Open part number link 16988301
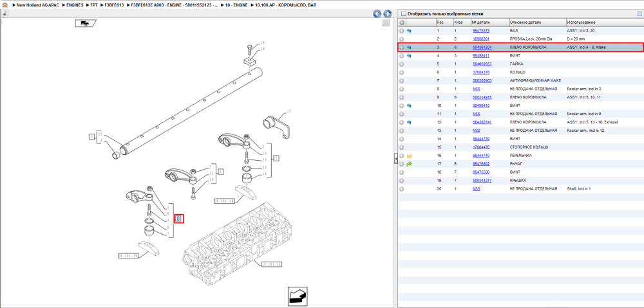 (480, 39)
